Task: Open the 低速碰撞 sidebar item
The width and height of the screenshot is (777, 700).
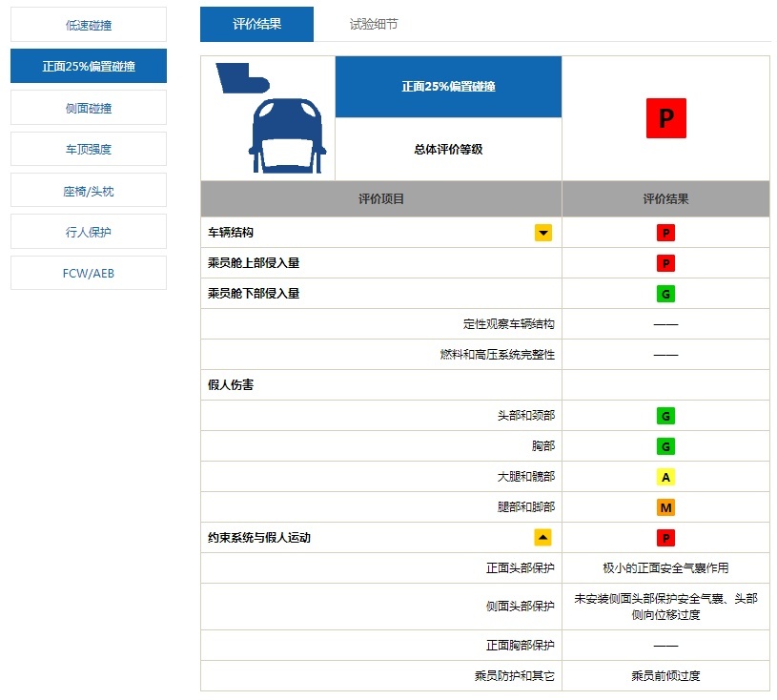Action: [x=89, y=25]
